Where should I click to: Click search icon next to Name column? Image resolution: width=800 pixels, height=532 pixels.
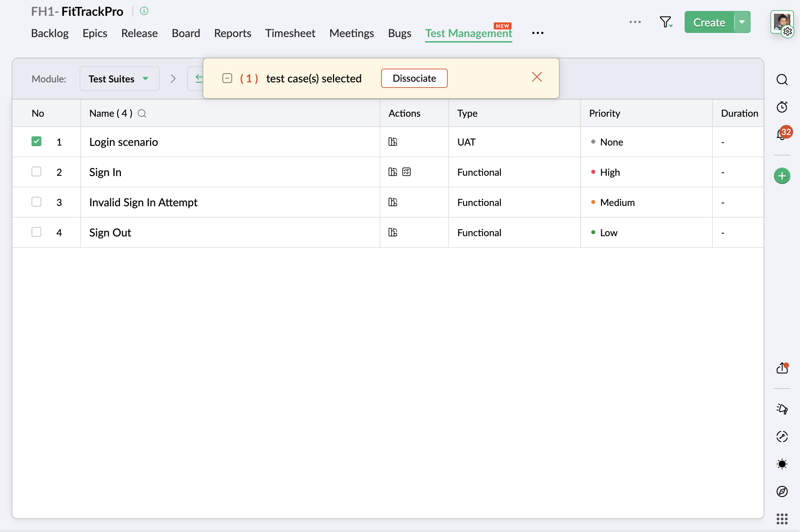click(x=142, y=114)
